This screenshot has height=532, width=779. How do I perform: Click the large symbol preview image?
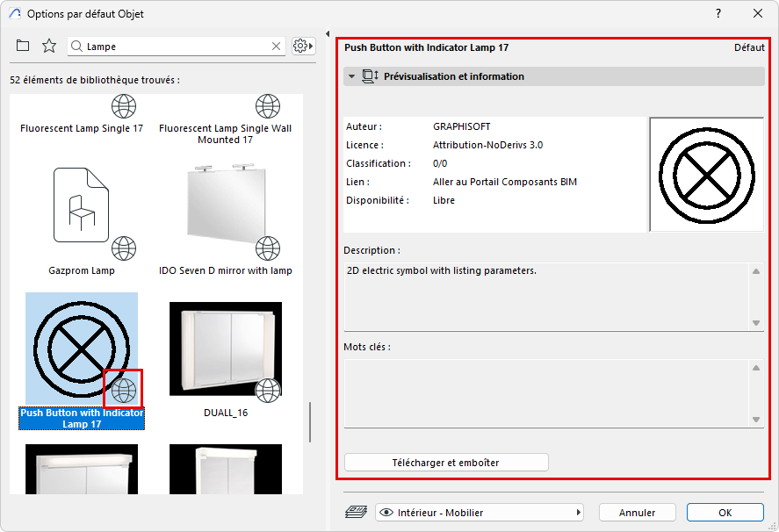(706, 175)
